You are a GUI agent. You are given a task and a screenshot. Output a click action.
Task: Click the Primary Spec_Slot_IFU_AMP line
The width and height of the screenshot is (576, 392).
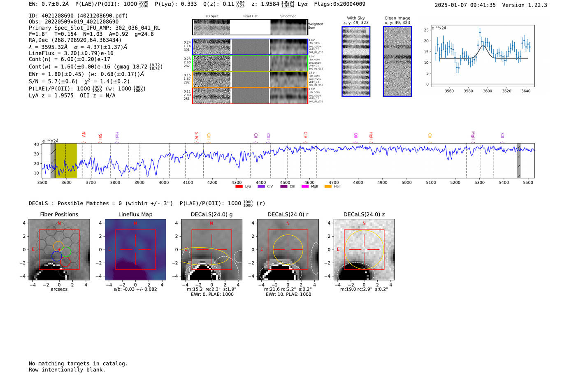(95, 28)
